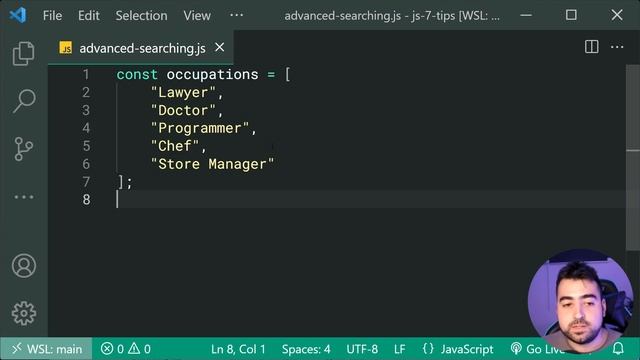The width and height of the screenshot is (640, 360).
Task: Click line number 4 in gutter
Action: tap(86, 128)
